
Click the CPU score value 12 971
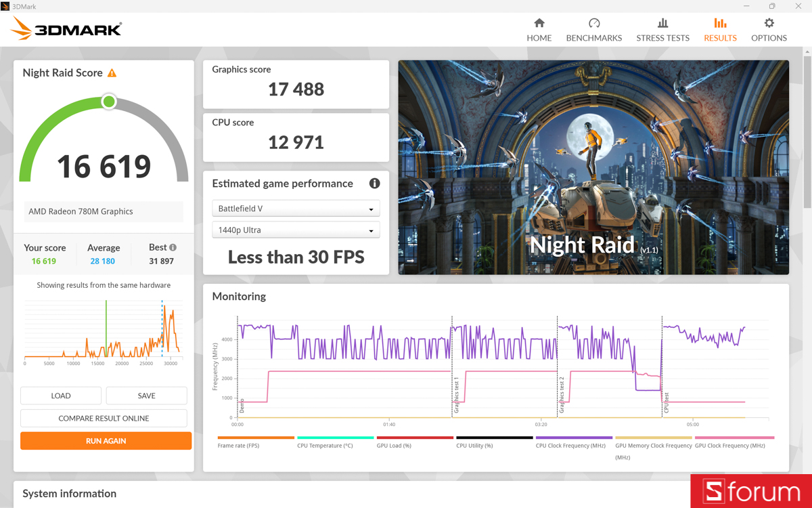point(296,142)
